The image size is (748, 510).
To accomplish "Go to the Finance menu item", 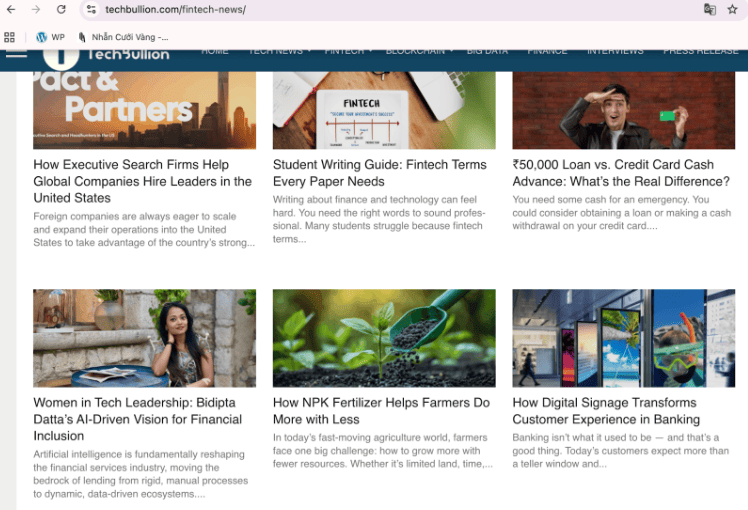I will click(x=547, y=51).
